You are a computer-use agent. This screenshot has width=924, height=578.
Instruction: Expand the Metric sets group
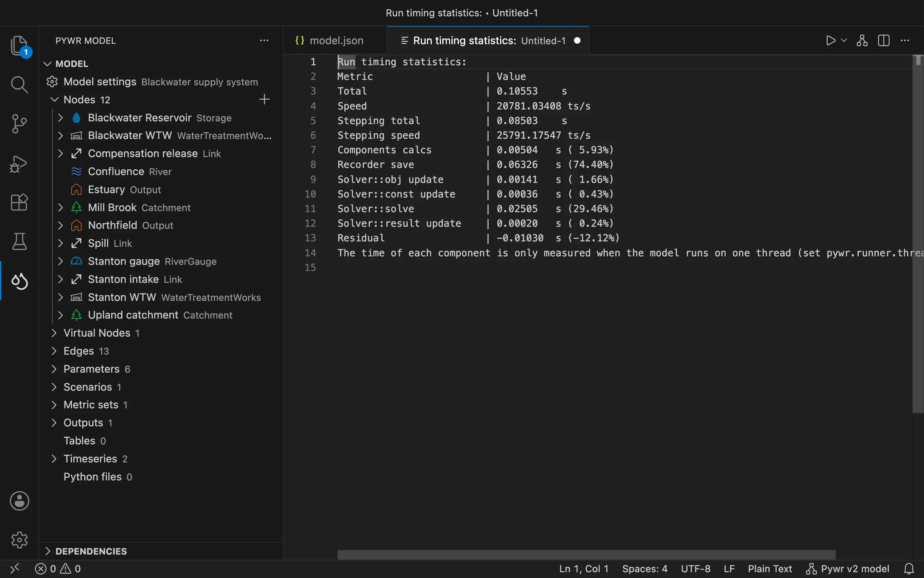pyautogui.click(x=54, y=405)
